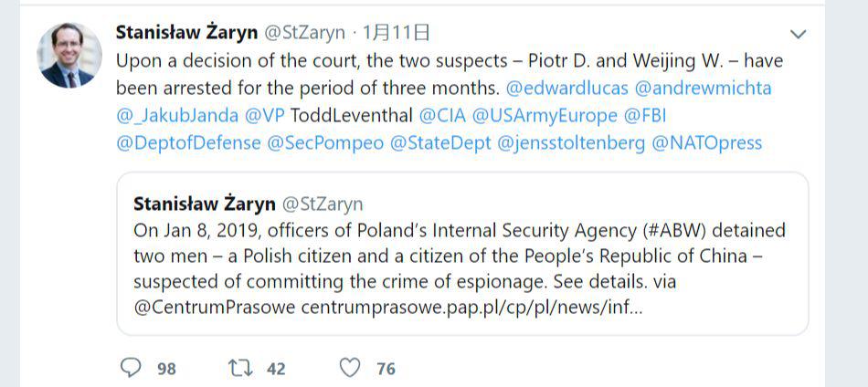The image size is (868, 387).
Task: Click the @_JakubJanda mention
Action: [x=176, y=116]
